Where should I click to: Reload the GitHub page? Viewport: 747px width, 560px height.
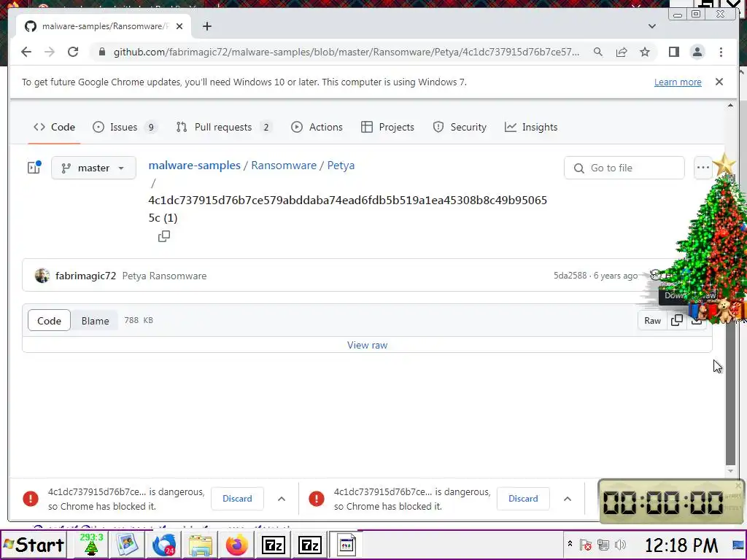point(73,52)
